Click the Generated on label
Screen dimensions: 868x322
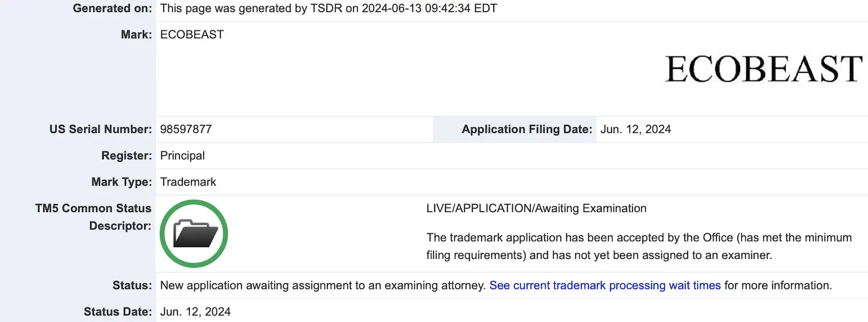point(113,9)
